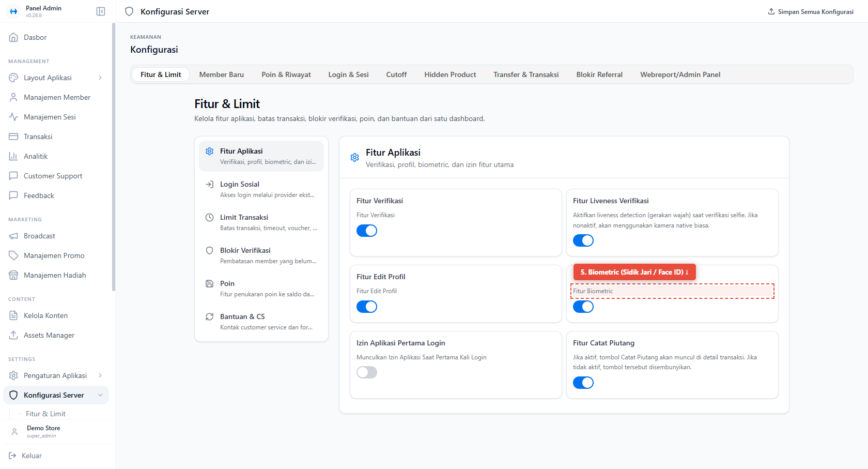Select the Webreport/Admin Panel tab

pyautogui.click(x=680, y=74)
